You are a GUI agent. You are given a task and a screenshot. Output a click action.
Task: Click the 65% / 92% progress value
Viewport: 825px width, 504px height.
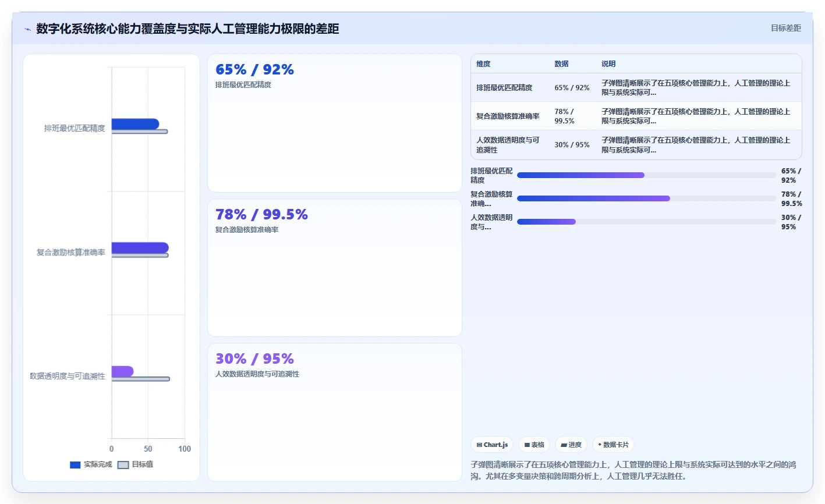tap(791, 176)
